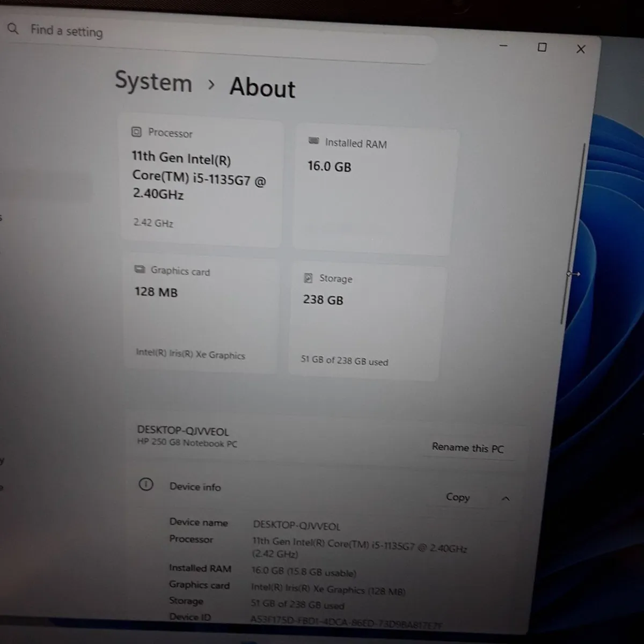Click the '238 GB' storage value
Screen dimensions: 644x644
pos(323,299)
